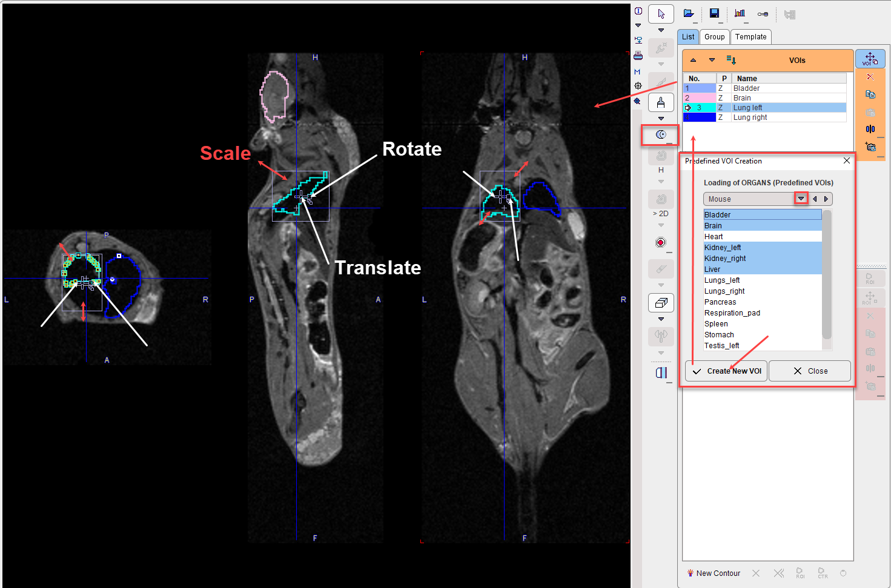Viewport: 891px width, 588px height.
Task: Click the printer report icon
Action: point(638,56)
